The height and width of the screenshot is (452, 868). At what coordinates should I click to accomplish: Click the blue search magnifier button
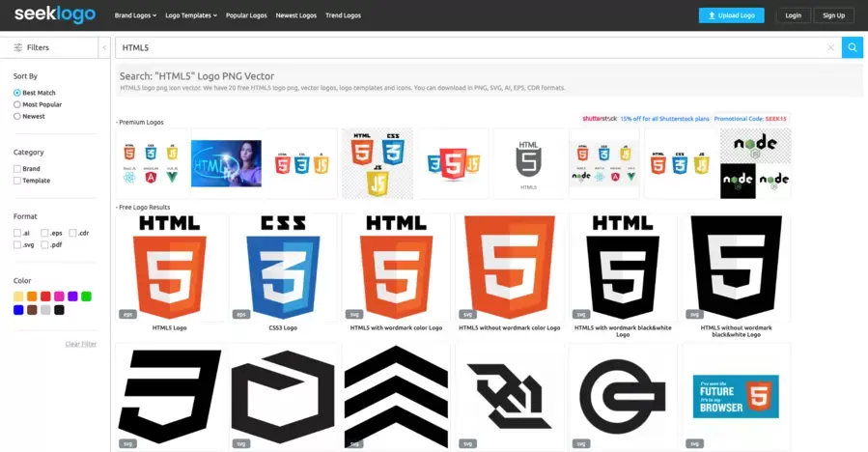tap(853, 47)
